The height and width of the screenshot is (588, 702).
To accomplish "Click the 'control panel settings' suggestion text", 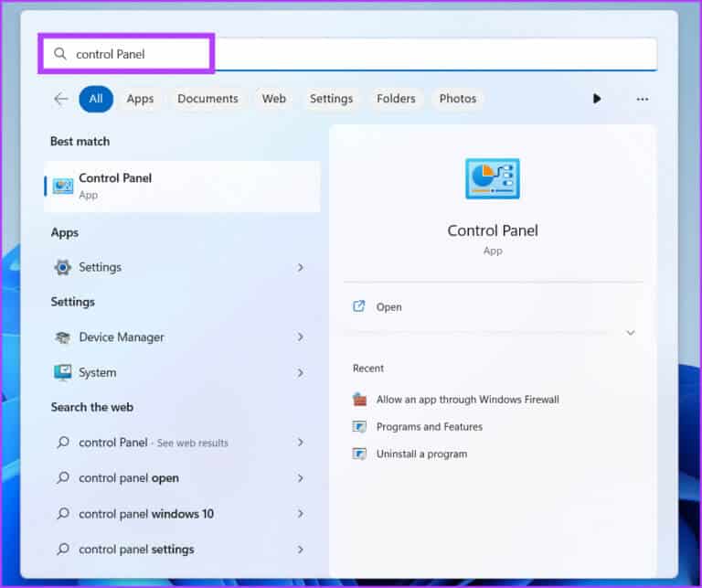I will point(136,550).
